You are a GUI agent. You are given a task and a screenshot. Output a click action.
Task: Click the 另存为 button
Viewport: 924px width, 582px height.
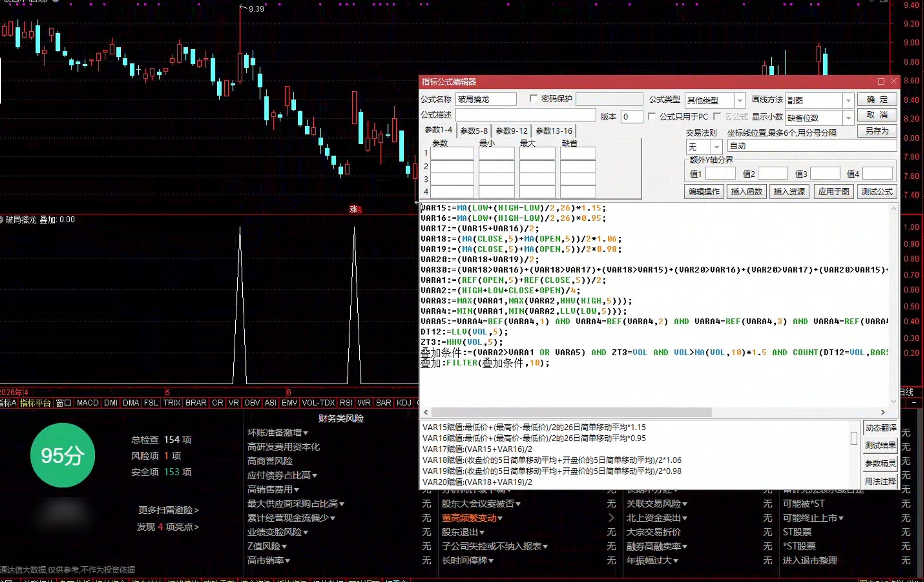(877, 131)
